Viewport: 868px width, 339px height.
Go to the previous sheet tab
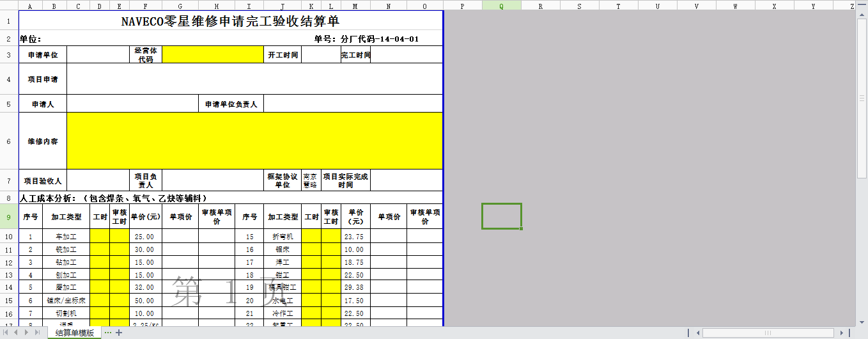[x=17, y=333]
